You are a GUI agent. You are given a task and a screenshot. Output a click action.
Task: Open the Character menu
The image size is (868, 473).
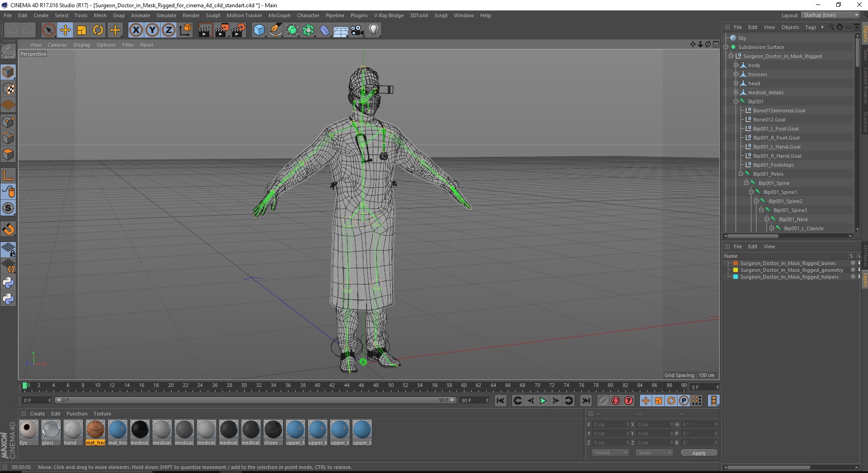[x=308, y=15]
